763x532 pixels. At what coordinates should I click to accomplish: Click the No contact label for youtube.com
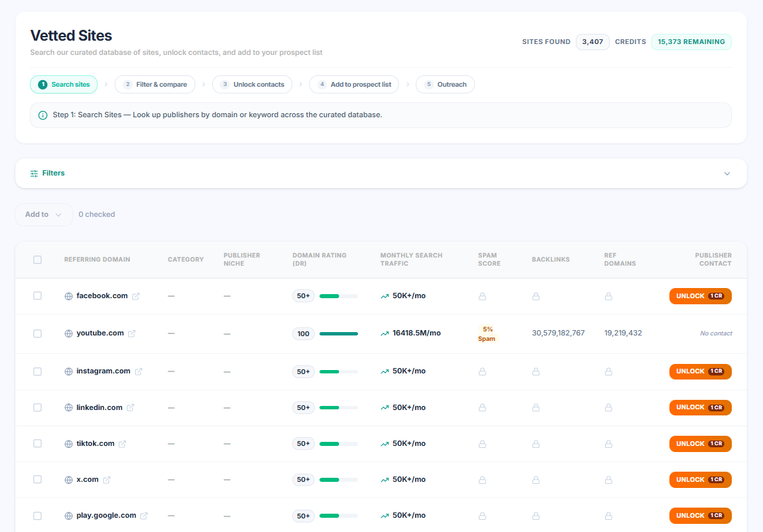point(716,333)
